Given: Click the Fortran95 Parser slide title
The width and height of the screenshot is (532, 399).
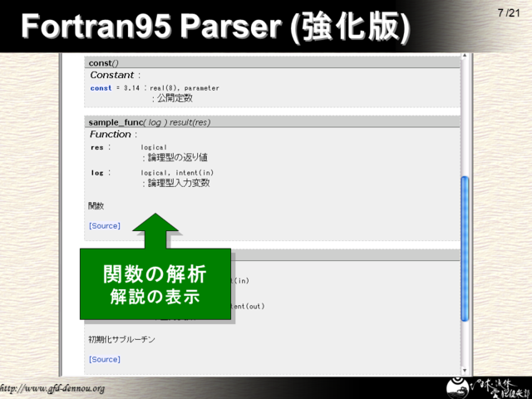Looking at the screenshot, I should pyautogui.click(x=214, y=28).
